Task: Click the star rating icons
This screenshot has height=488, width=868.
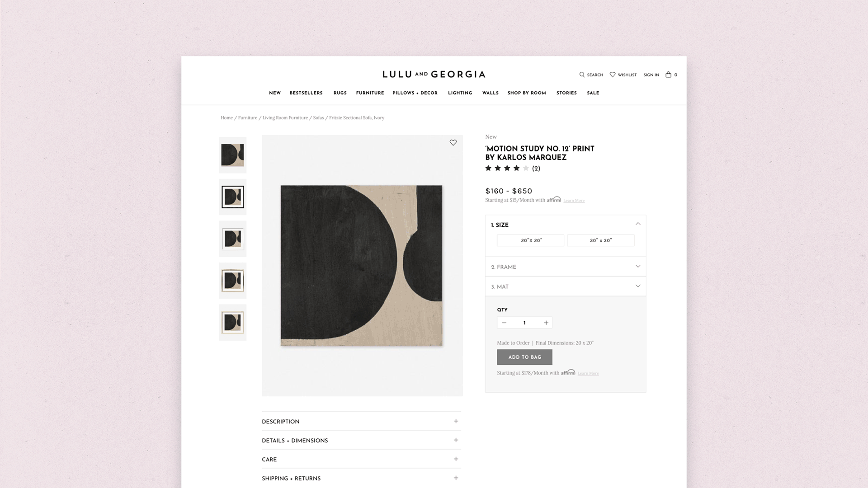Action: pos(507,168)
